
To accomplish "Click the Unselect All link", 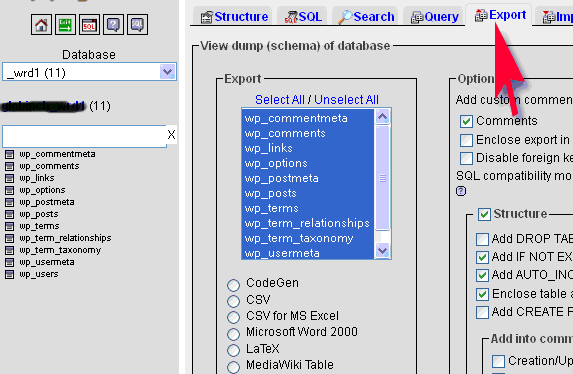I will 346,99.
